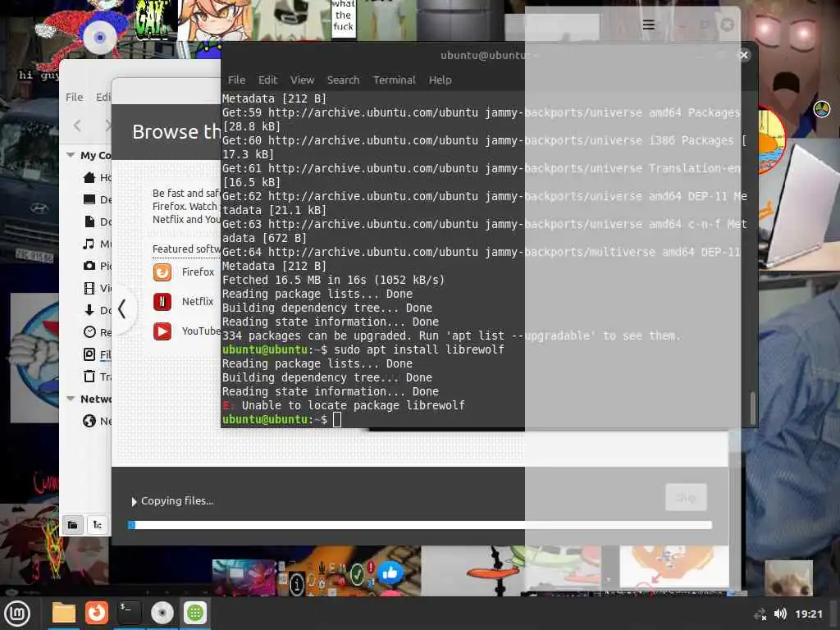Image resolution: width=840 pixels, height=630 pixels.
Task: Launch Firefox from the taskbar
Action: pyautogui.click(x=97, y=613)
